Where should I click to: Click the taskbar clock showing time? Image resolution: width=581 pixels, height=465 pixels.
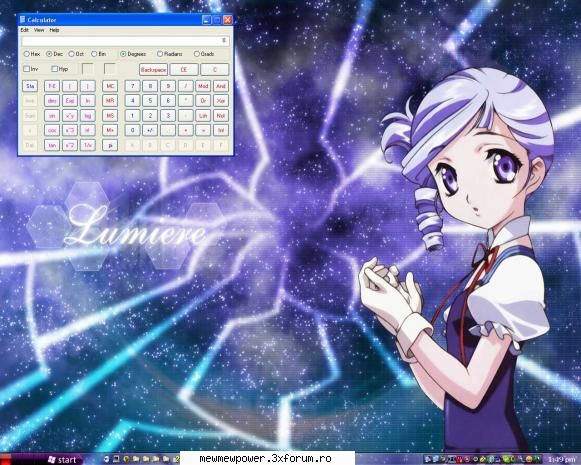[562, 460]
